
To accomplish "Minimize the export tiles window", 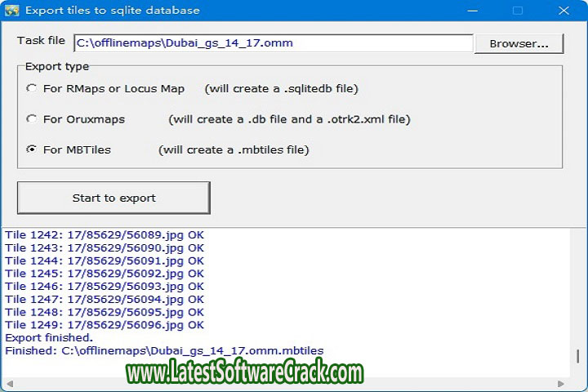I will [x=473, y=11].
